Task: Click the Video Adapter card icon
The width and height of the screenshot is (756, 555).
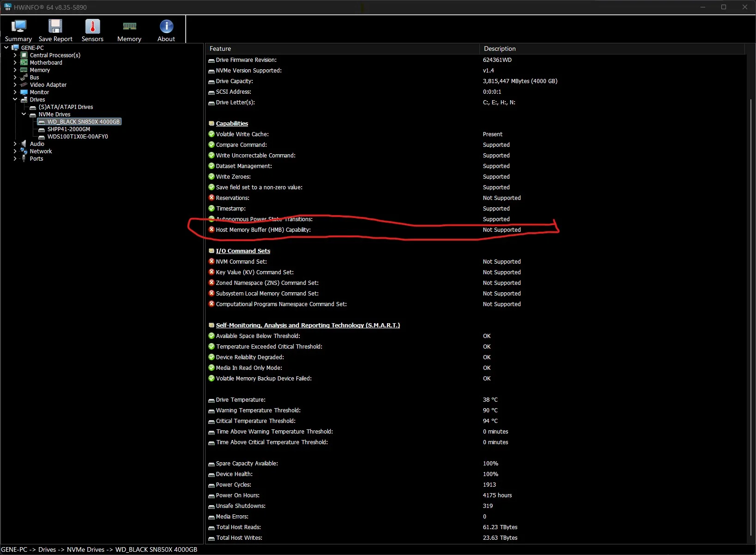Action: coord(24,84)
